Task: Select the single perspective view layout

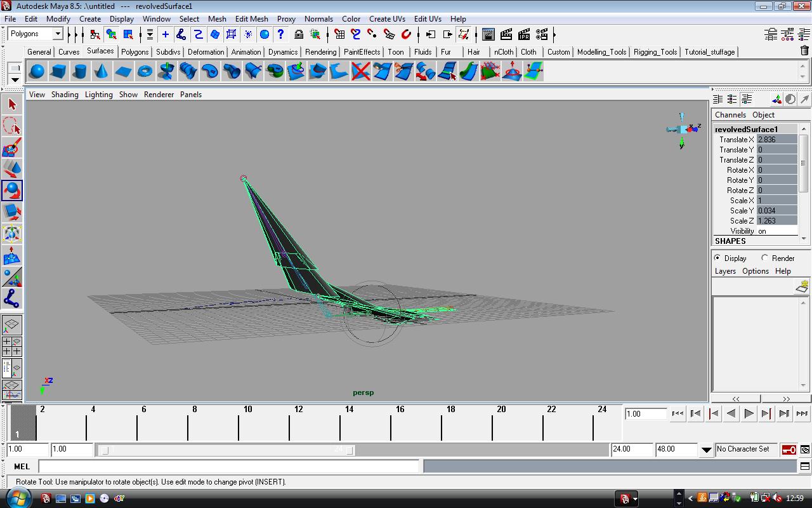Action: (11, 324)
